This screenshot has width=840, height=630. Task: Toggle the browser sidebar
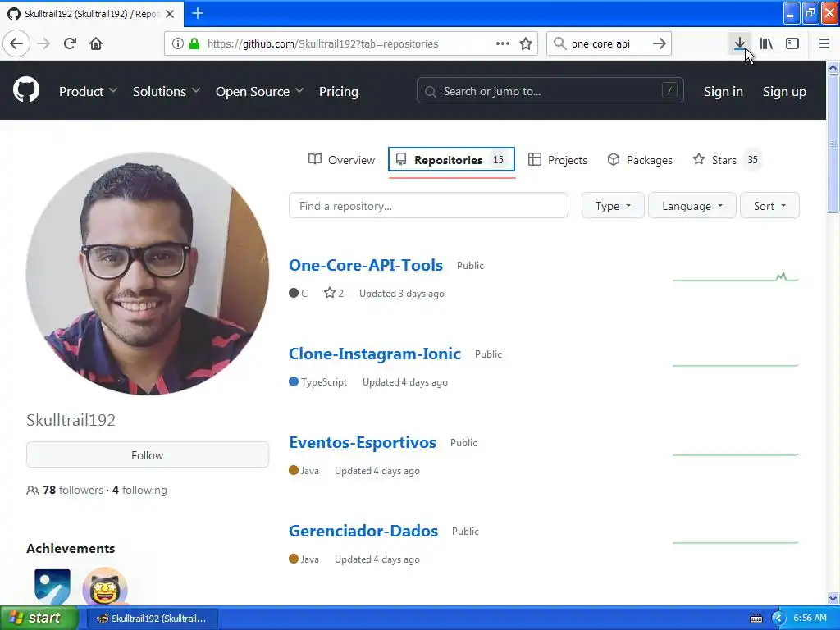click(x=792, y=43)
